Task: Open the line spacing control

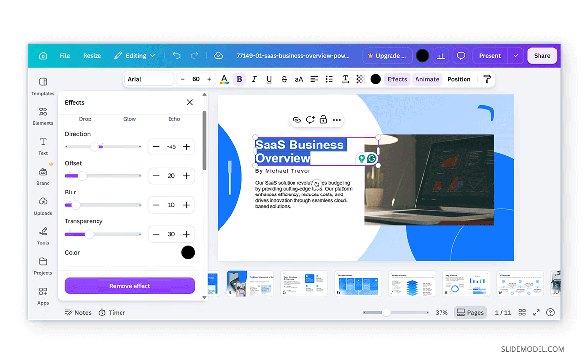Action: [x=345, y=79]
